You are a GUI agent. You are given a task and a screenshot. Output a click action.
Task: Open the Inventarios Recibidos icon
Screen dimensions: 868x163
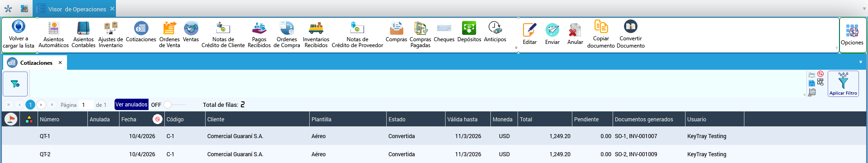316,34
